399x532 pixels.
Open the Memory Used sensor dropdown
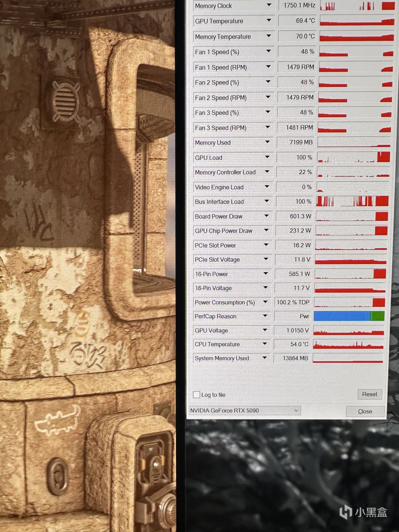(x=267, y=142)
